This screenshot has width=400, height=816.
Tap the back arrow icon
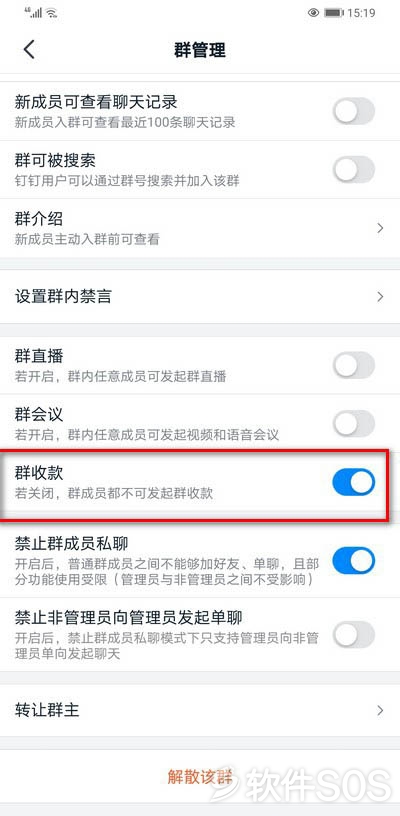click(x=29, y=50)
